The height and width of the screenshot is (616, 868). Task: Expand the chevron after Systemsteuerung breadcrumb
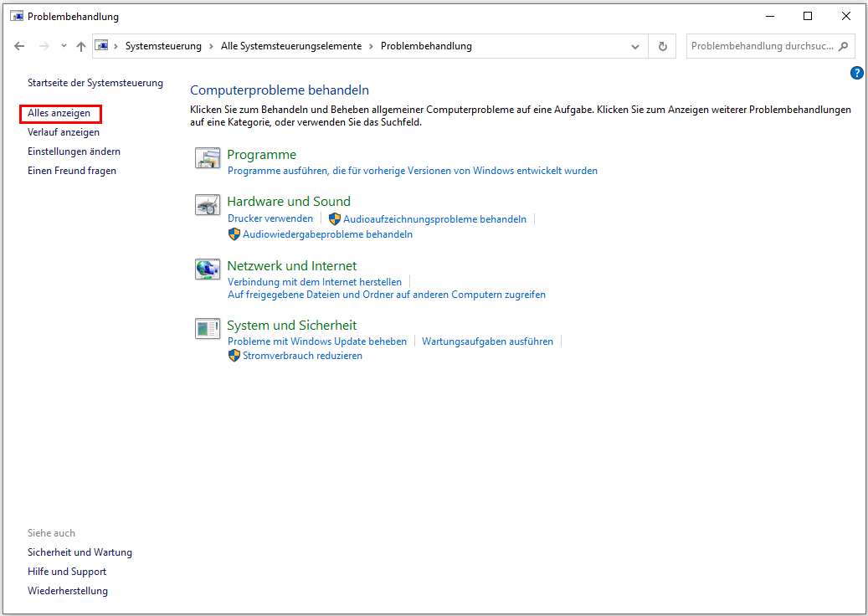coord(212,47)
